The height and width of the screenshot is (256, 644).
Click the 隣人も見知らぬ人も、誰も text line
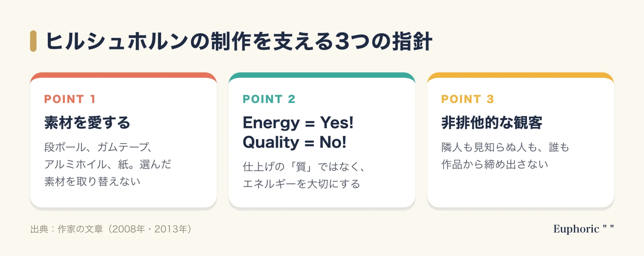coord(505,147)
